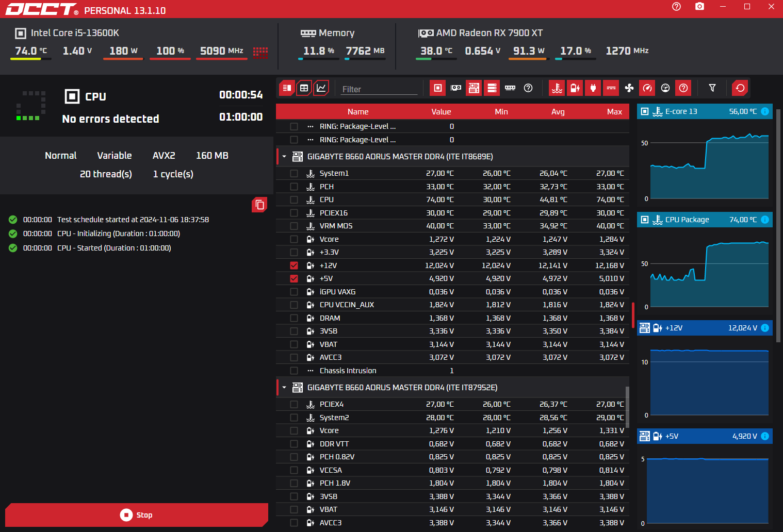Toggle the unknown-device filter icon
Screen dimensions: 783x532
pyautogui.click(x=528, y=88)
